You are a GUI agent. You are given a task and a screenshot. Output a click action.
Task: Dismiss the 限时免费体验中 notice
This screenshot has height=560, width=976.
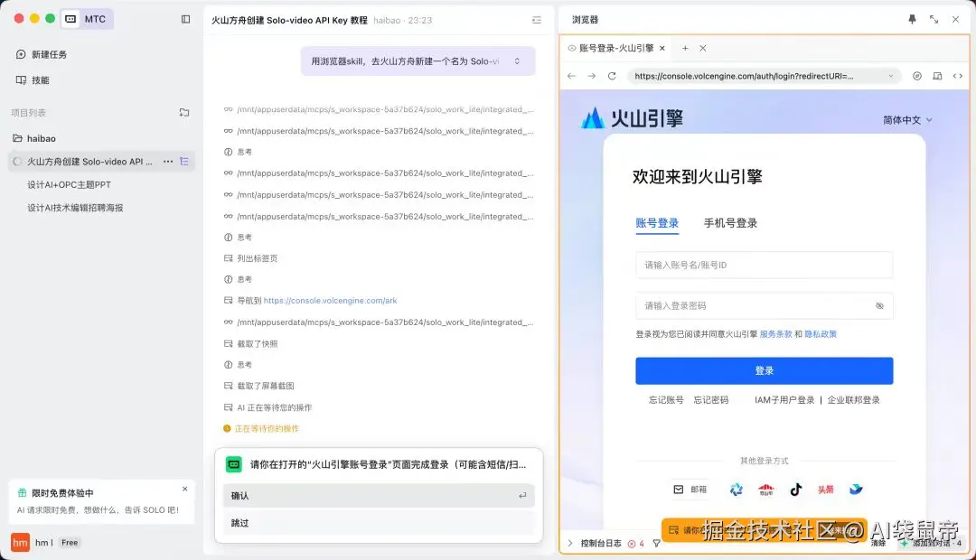(185, 489)
